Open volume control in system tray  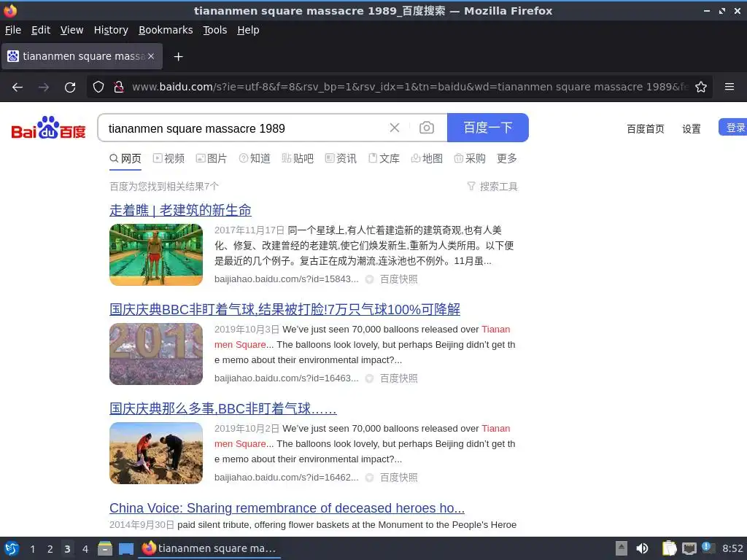click(642, 548)
